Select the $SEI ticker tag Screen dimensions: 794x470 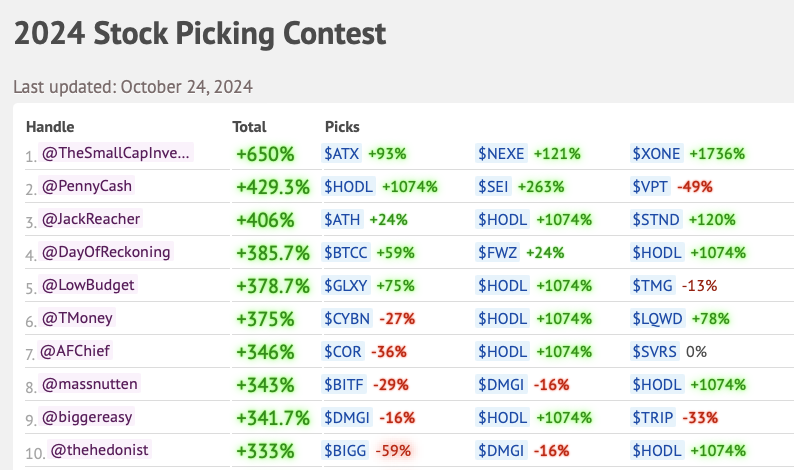(493, 186)
